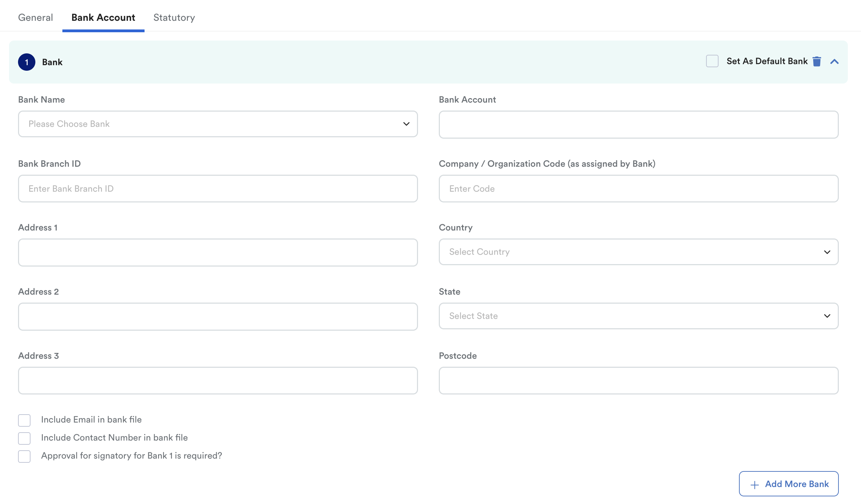Image resolution: width=861 pixels, height=504 pixels.
Task: Switch to the Statutory tab
Action: pyautogui.click(x=174, y=17)
